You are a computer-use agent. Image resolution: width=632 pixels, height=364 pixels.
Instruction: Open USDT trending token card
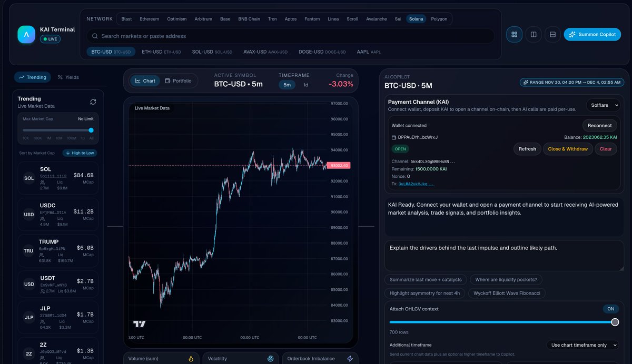pos(58,285)
